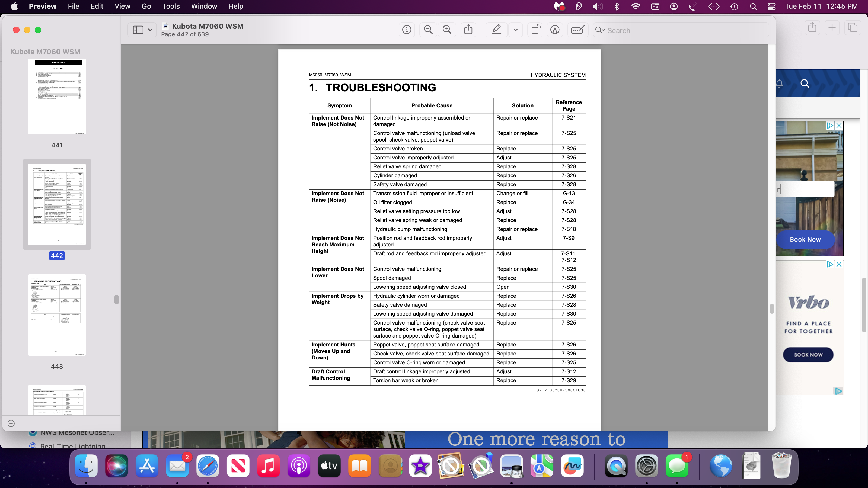Click the Inspector info icon in toolbar
Image resolution: width=868 pixels, height=488 pixels.
click(407, 30)
